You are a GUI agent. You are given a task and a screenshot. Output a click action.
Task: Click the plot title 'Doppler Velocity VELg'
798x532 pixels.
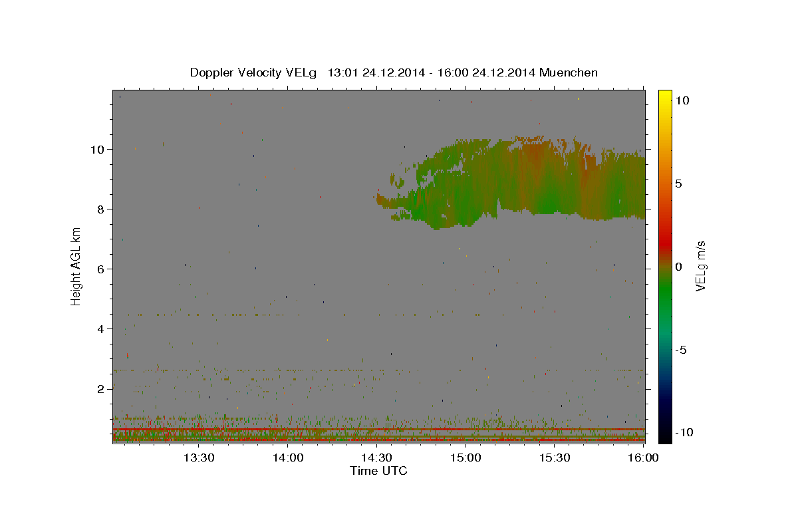click(x=255, y=72)
